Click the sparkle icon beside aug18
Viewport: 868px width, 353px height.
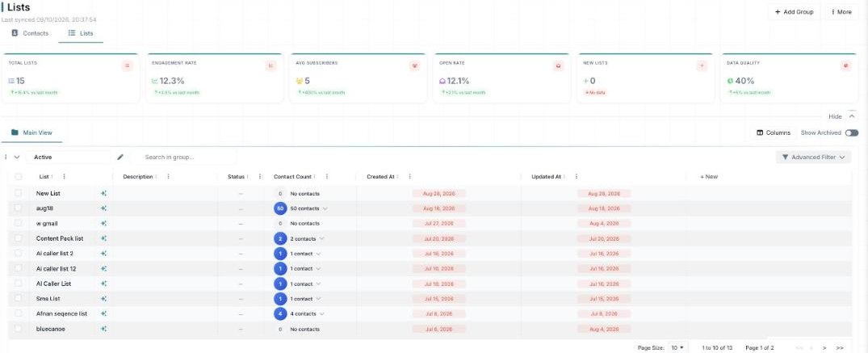click(103, 208)
